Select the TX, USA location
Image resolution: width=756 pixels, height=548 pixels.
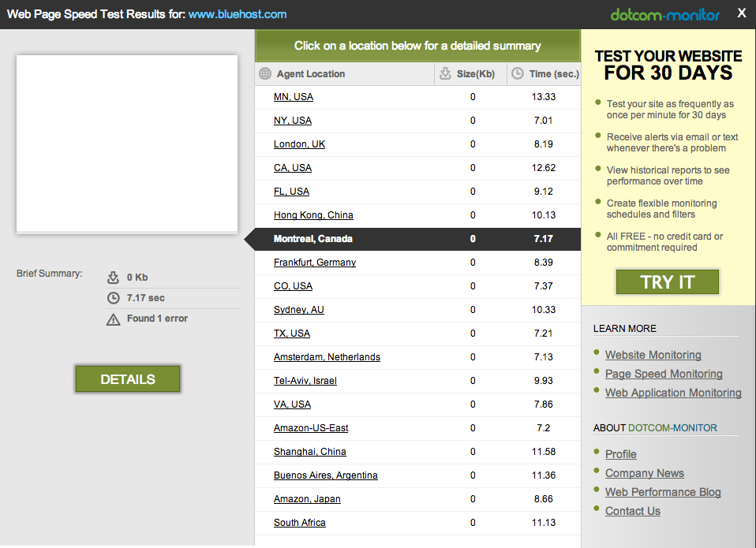click(292, 333)
